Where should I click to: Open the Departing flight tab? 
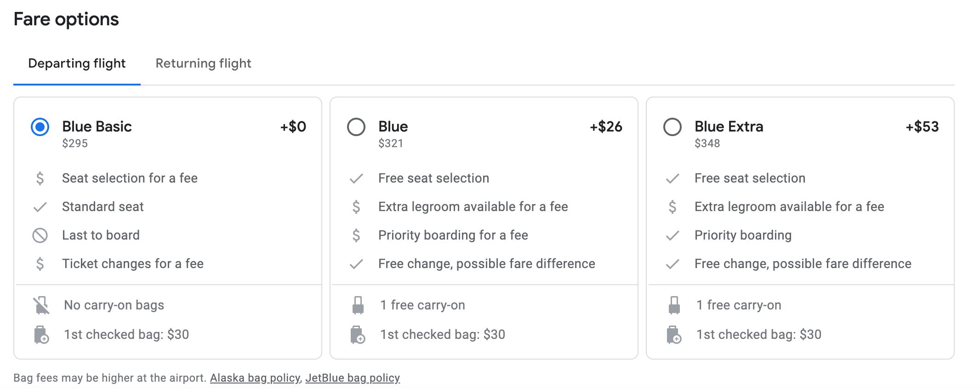click(77, 63)
